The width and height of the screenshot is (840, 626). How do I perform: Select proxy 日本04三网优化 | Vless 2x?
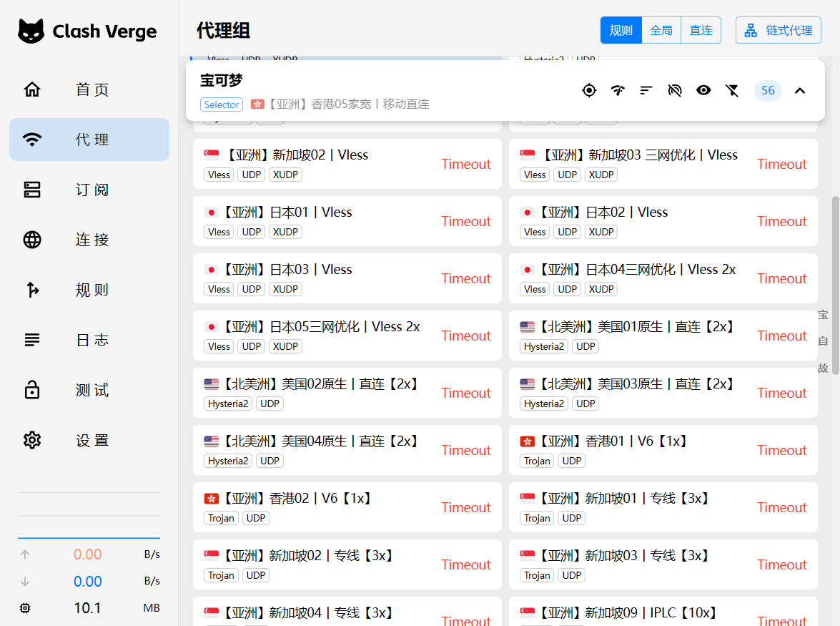[x=663, y=278]
